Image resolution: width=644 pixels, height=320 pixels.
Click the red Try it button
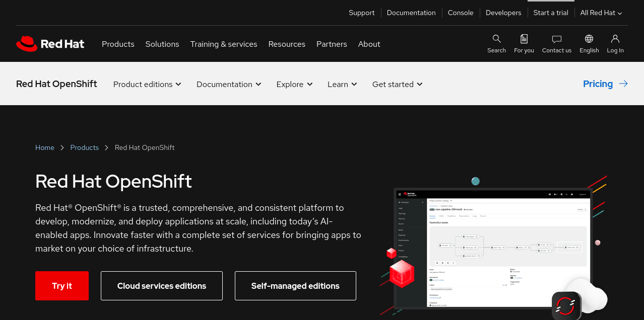coord(62,286)
